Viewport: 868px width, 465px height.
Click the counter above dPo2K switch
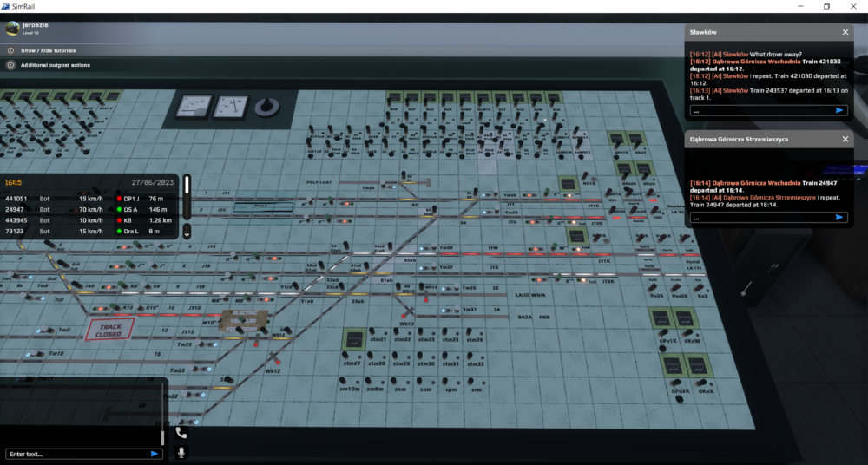pos(674,365)
